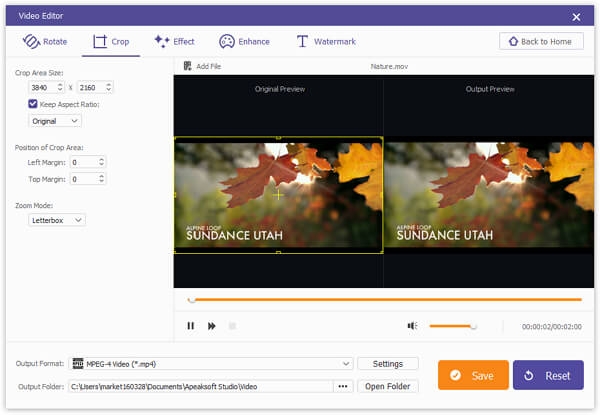The width and height of the screenshot is (600, 415).
Task: Click the orange Save button
Action: pos(473,375)
